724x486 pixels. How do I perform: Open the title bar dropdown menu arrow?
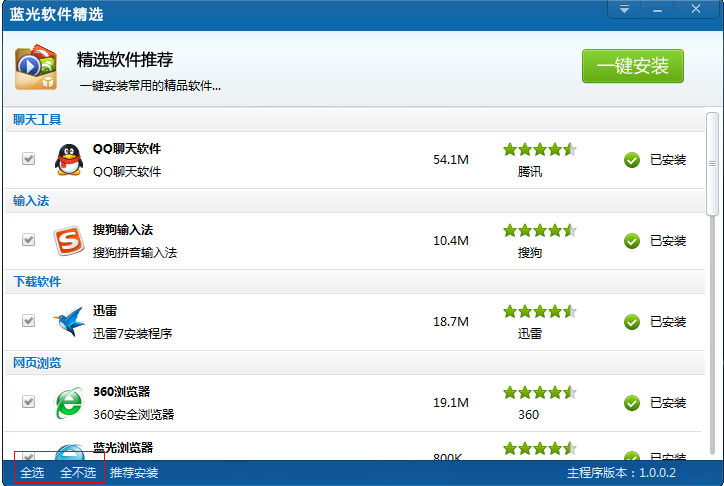(x=624, y=9)
